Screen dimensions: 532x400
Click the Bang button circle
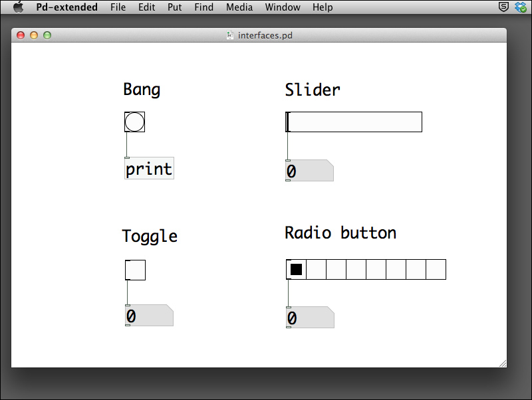tap(134, 122)
